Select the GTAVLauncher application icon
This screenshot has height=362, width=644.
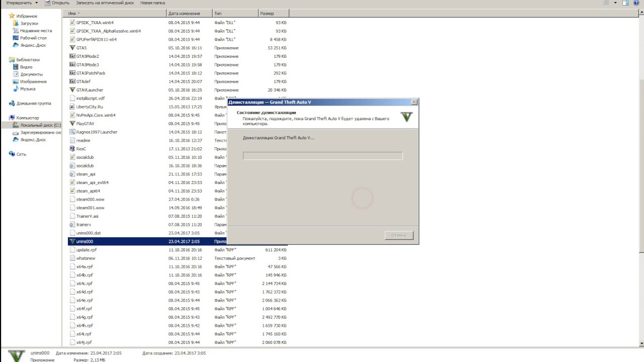point(72,90)
